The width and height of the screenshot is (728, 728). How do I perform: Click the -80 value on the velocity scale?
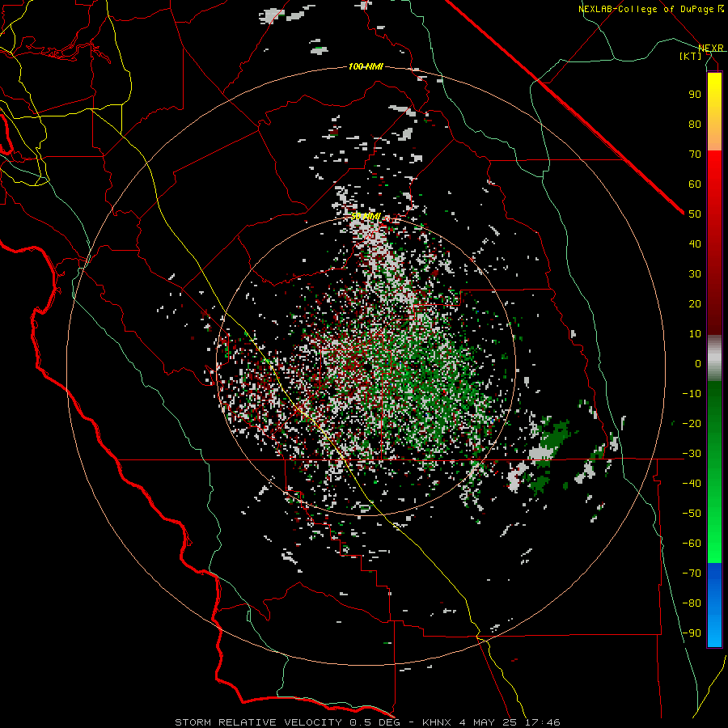pyautogui.click(x=692, y=603)
